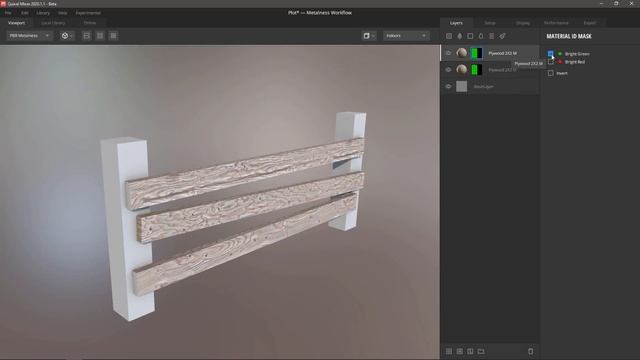The image size is (640, 360).
Task: Open the Library menu
Action: [43, 13]
